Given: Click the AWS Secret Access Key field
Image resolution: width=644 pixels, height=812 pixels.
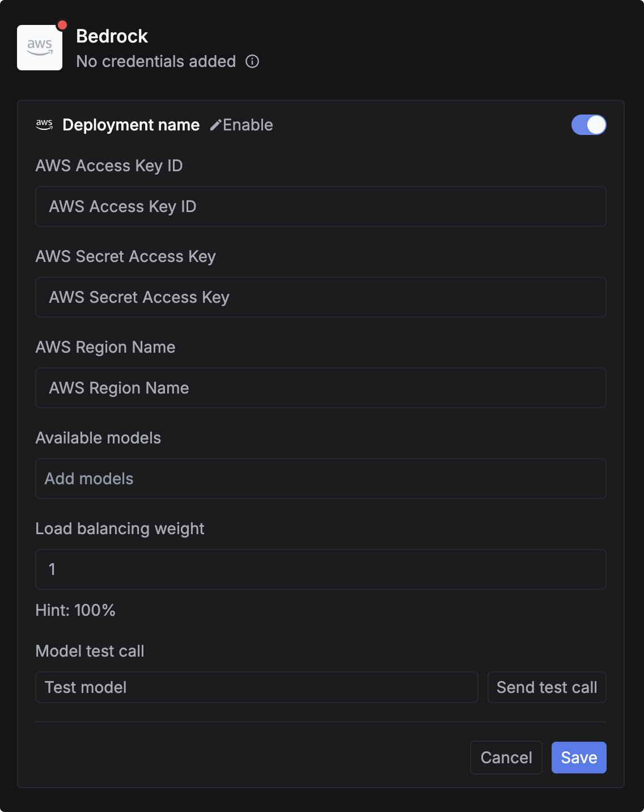Looking at the screenshot, I should 320,297.
